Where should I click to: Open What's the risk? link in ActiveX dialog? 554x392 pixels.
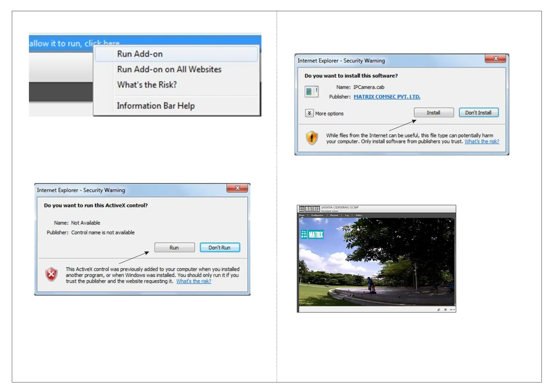[x=193, y=281]
